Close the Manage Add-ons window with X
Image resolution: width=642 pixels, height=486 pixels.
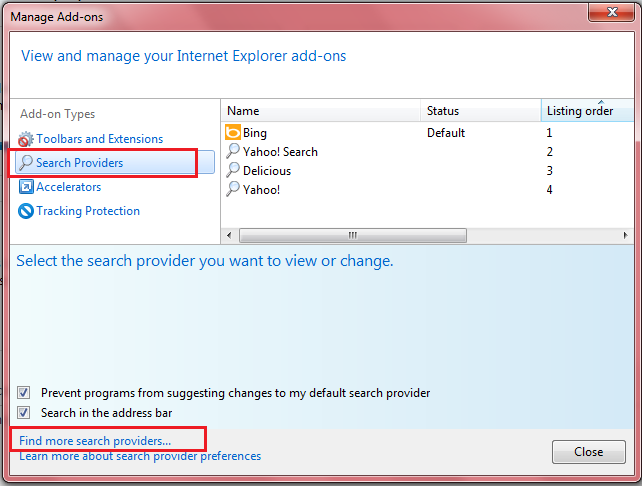click(x=612, y=11)
